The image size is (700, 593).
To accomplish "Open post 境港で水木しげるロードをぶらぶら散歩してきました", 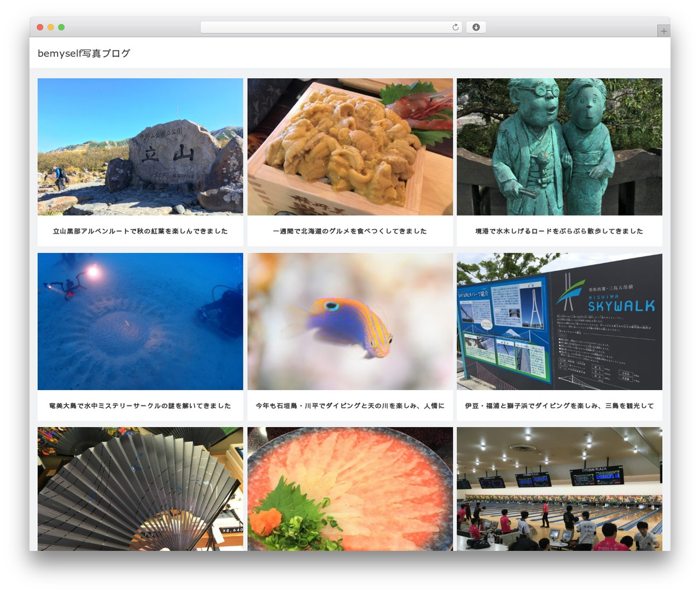I will click(x=559, y=231).
